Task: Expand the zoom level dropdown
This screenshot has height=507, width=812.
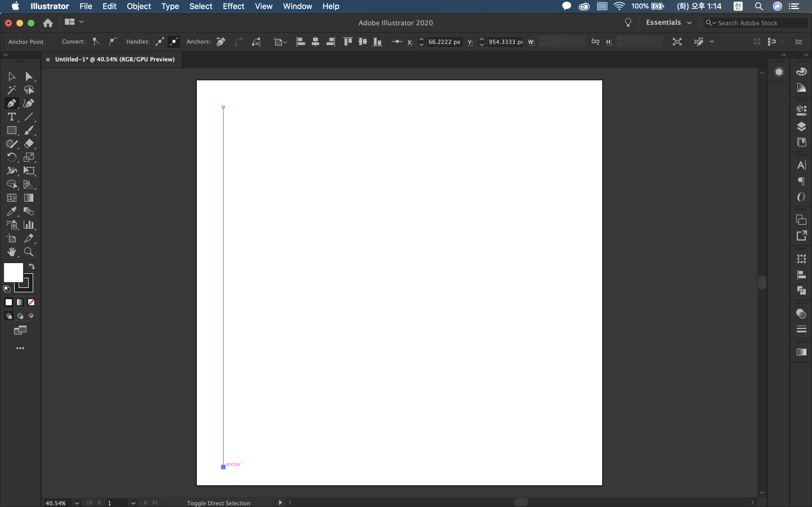Action: click(x=77, y=503)
